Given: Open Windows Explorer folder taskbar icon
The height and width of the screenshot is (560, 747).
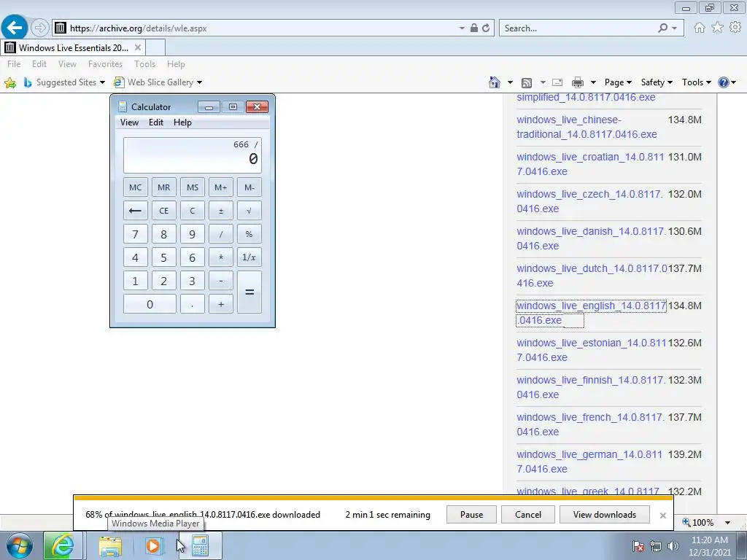Looking at the screenshot, I should pyautogui.click(x=110, y=546).
